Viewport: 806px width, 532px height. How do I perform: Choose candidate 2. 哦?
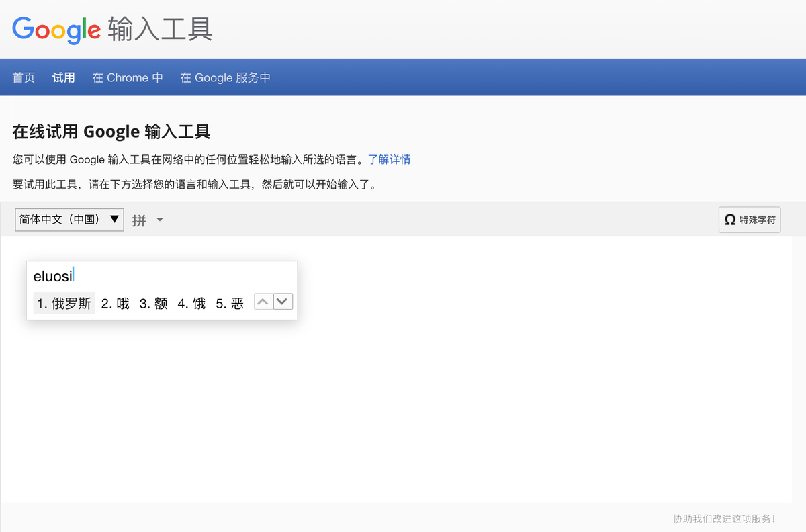point(116,304)
